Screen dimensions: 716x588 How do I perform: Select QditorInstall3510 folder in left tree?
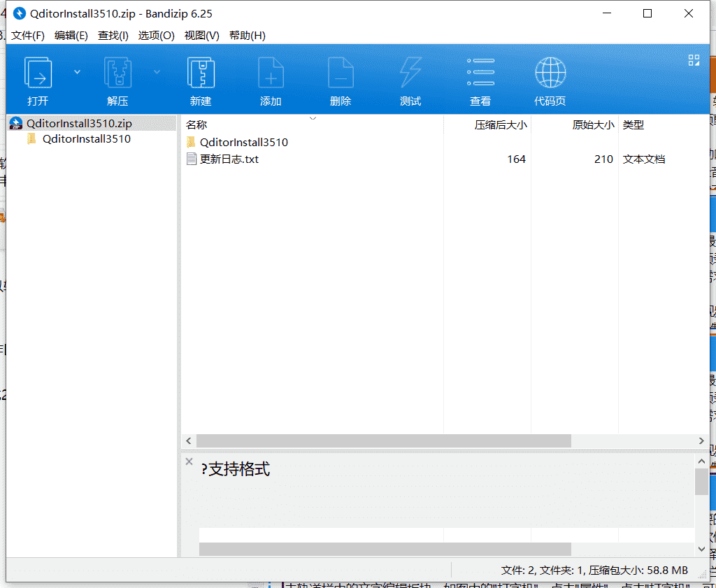[x=86, y=138]
